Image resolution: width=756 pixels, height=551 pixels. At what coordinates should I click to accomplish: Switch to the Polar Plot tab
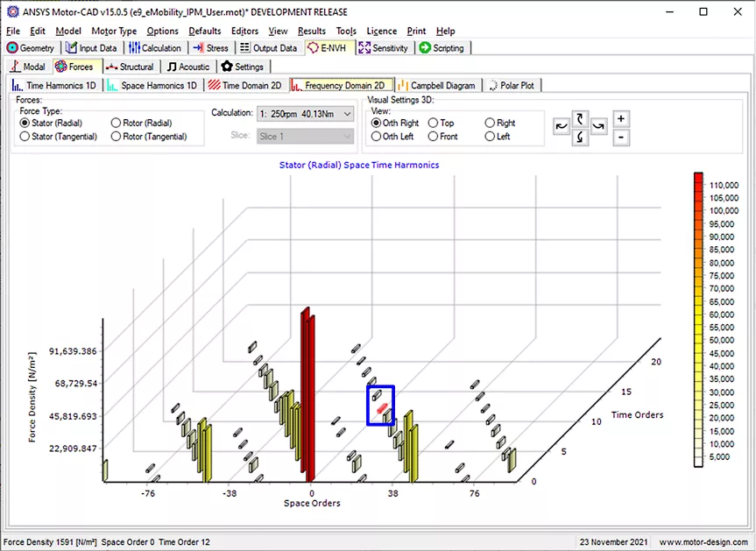(x=515, y=86)
